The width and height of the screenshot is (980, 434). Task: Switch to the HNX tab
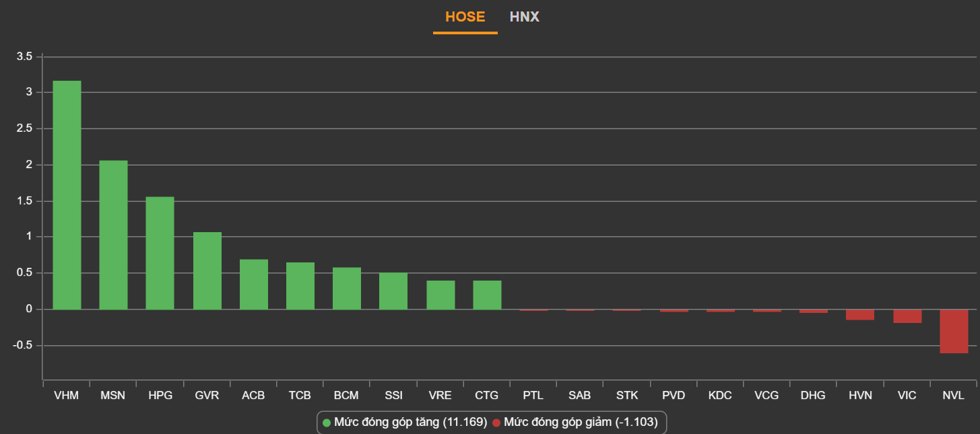pos(524,17)
